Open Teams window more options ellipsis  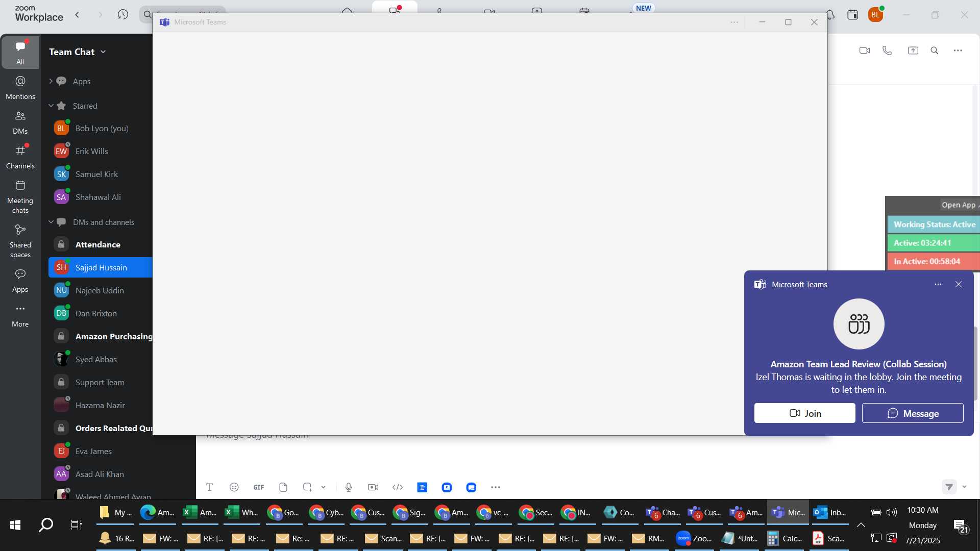[x=734, y=22]
